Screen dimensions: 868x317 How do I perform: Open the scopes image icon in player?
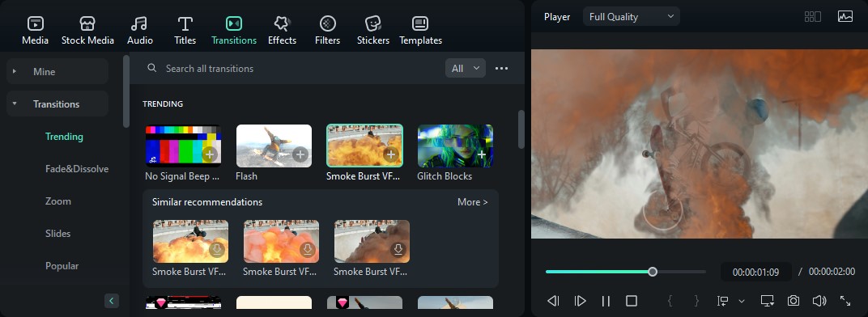[845, 17]
